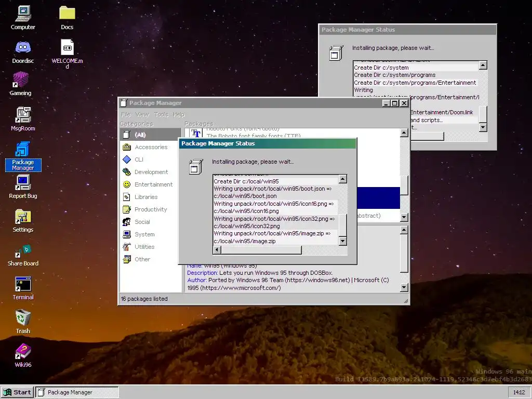Viewport: 532px width, 399px height.
Task: Select the Productivity category label
Action: point(151,209)
